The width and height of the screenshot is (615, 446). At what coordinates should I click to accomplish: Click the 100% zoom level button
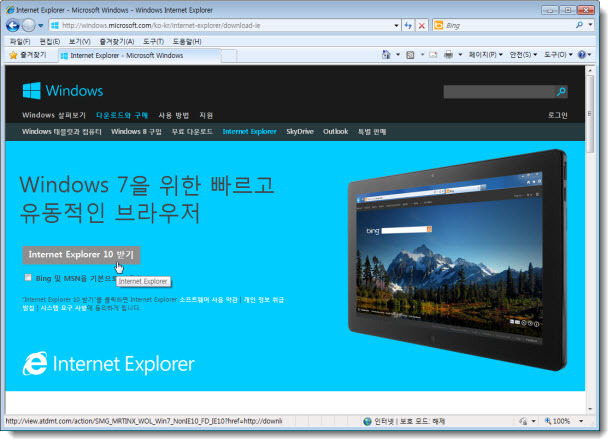(x=557, y=421)
